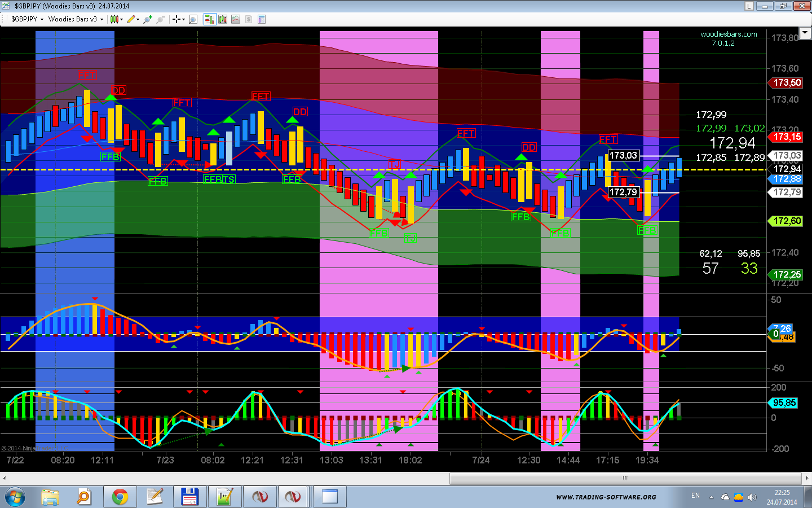Select the crosshair cursor tool
Screen dimensions: 812x508
(x=176, y=19)
